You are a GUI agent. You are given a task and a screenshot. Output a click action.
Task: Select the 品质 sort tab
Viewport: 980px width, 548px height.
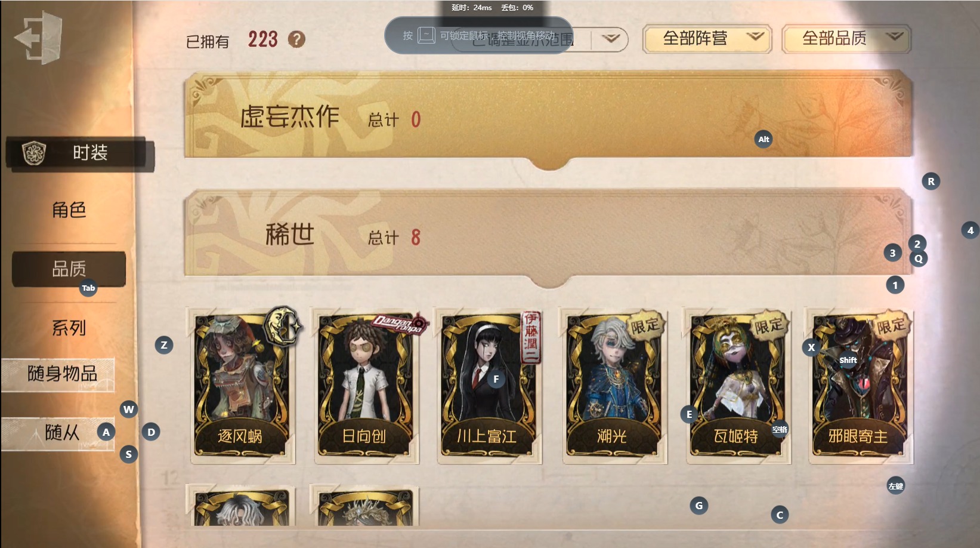[69, 269]
